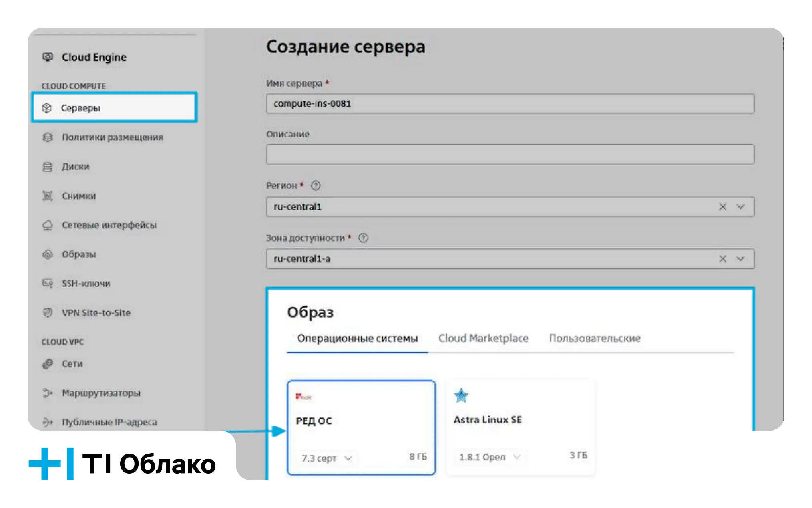Click the Создание сервера heading

tap(346, 47)
